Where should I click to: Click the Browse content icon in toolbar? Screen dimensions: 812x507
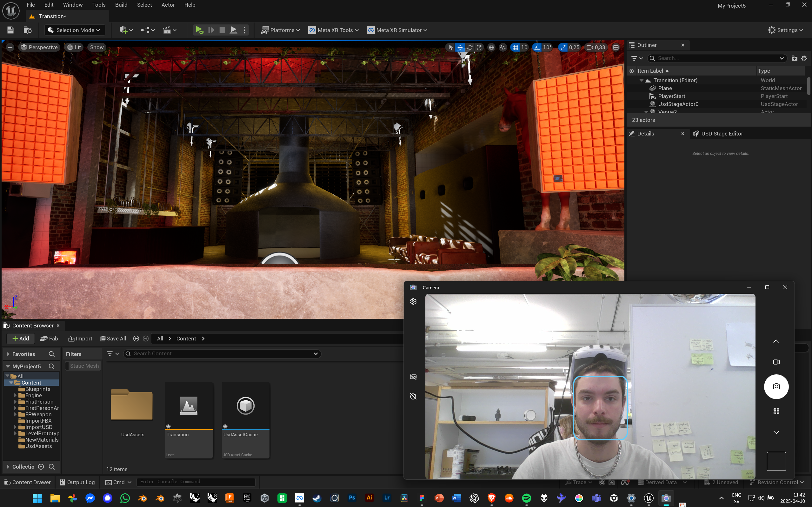pyautogui.click(x=28, y=30)
